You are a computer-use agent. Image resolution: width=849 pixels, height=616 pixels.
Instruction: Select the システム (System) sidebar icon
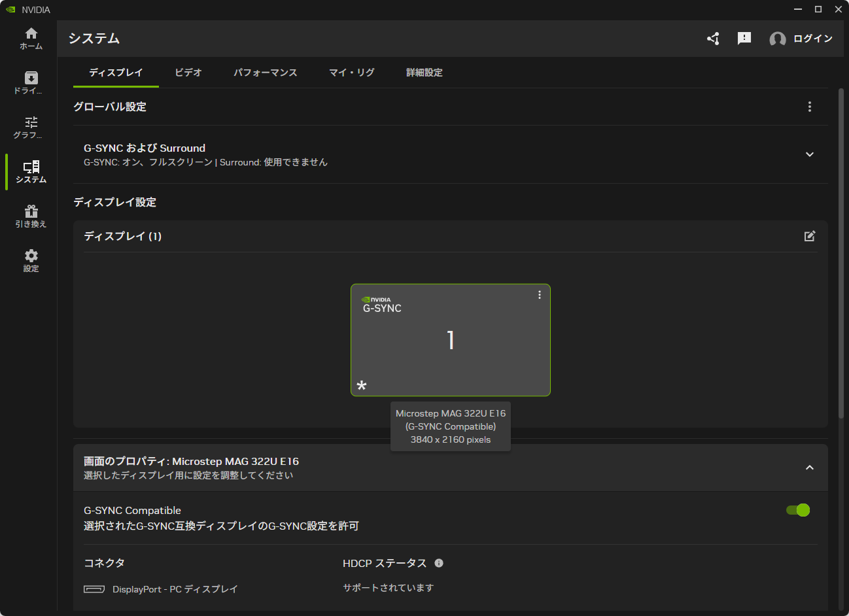[31, 172]
